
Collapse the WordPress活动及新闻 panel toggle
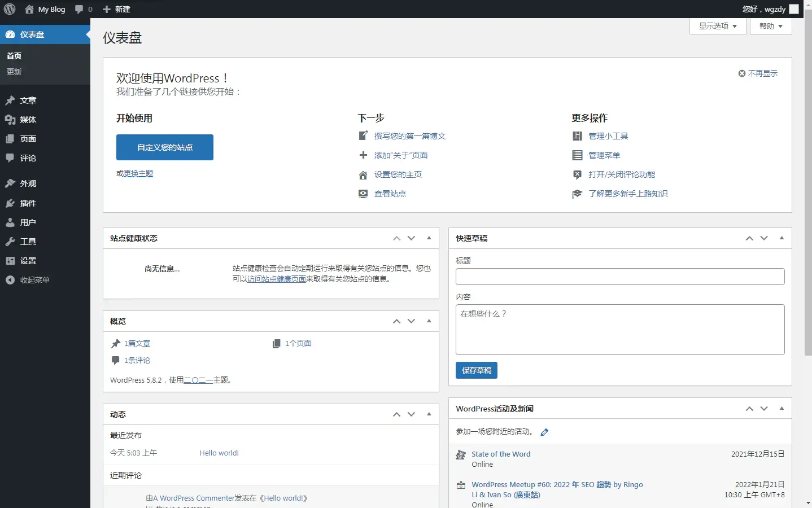782,409
